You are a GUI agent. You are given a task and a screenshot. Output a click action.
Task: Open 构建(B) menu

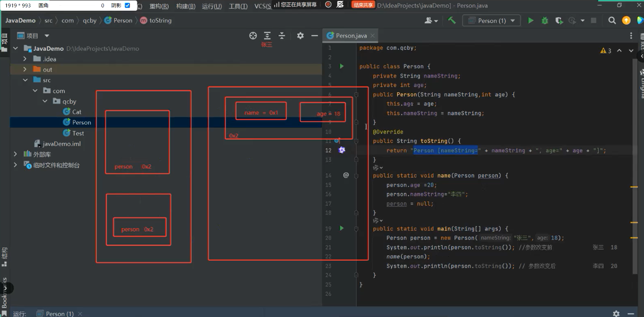[x=186, y=6]
